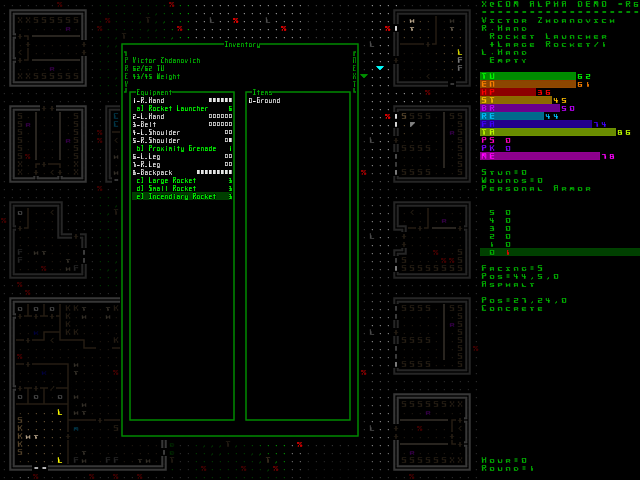Choose the 1-R.Hand equipment slot
The image size is (640, 480).
coord(182,100)
